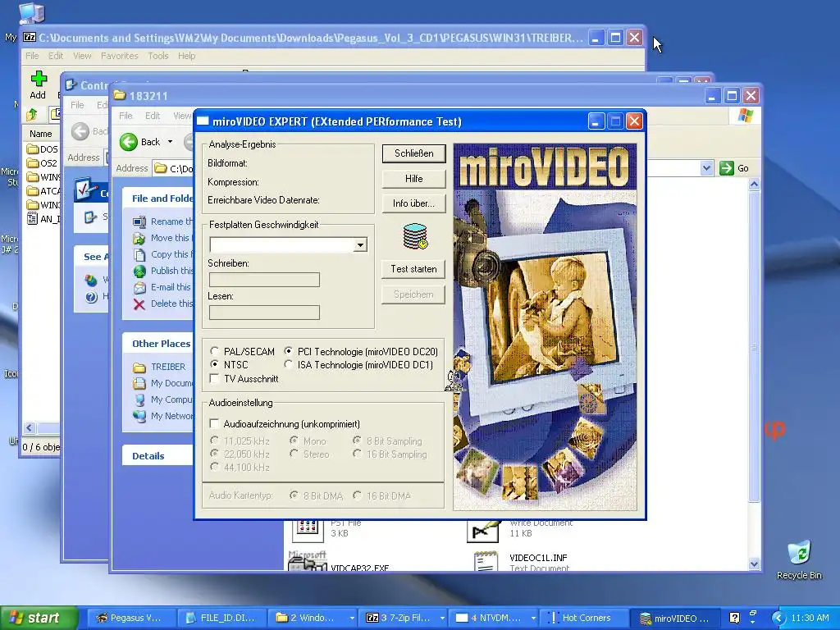Click the green Add icon in 7-Zip

click(38, 79)
